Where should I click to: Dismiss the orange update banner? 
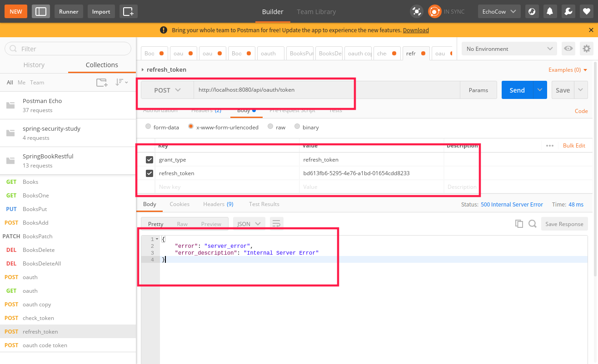tap(591, 30)
